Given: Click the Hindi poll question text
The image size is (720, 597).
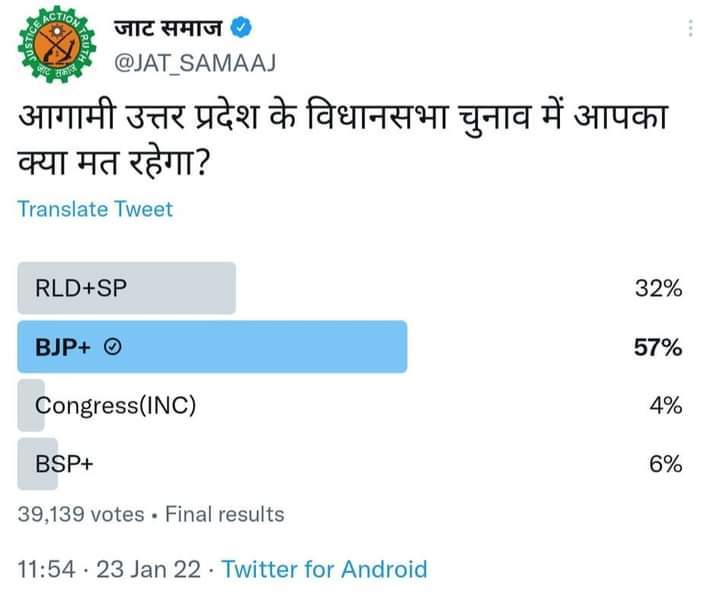Looking at the screenshot, I should [343, 140].
